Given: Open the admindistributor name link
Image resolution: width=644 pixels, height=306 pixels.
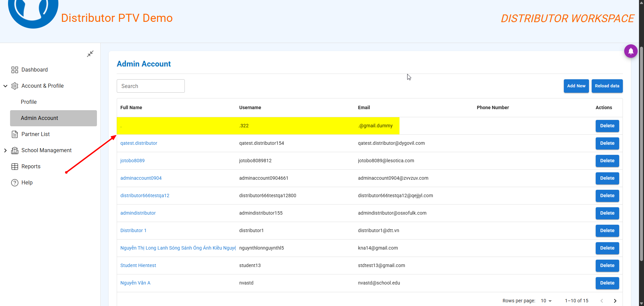Looking at the screenshot, I should pyautogui.click(x=138, y=213).
